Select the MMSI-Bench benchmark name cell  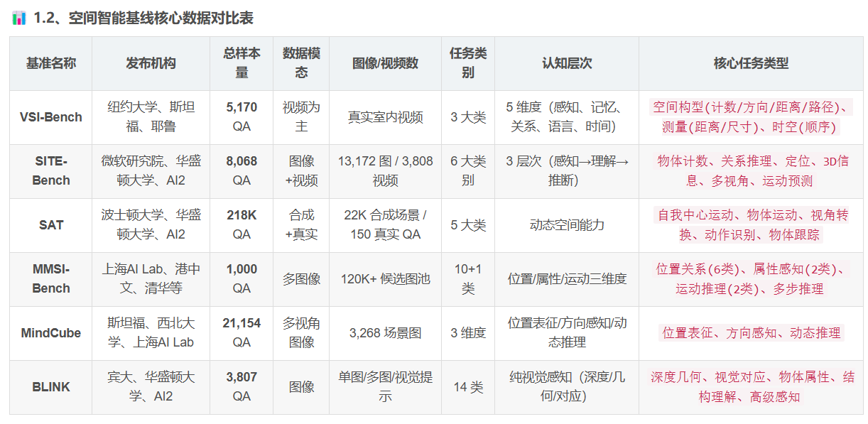click(x=51, y=279)
